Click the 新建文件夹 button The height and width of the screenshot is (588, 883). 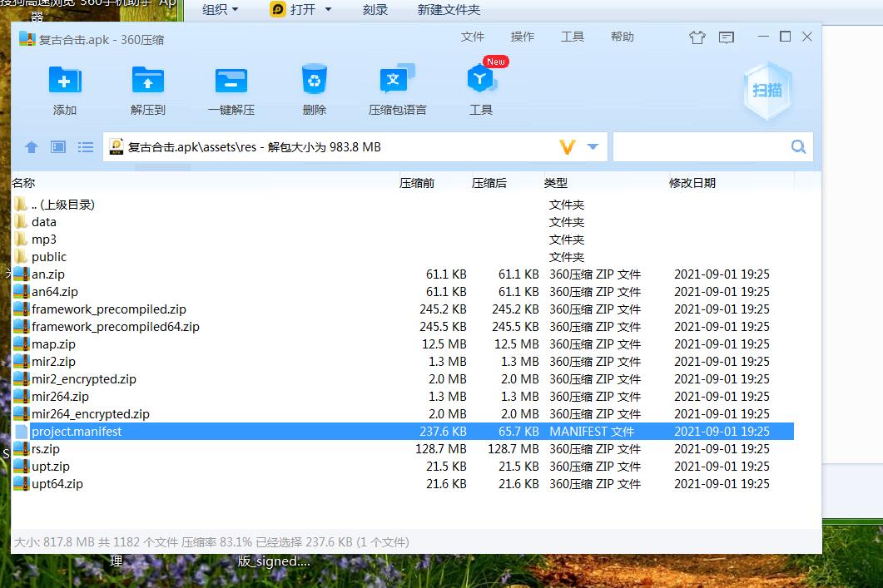click(x=449, y=10)
